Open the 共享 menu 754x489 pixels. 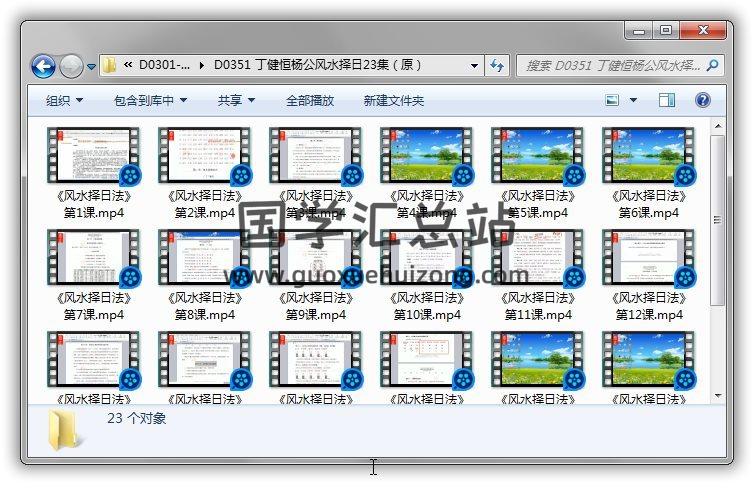[x=236, y=100]
